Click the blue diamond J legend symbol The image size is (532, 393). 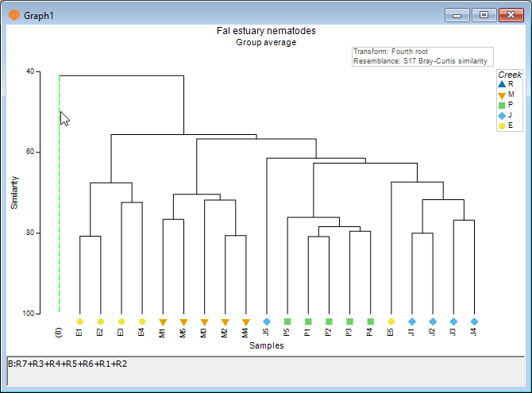pos(501,115)
